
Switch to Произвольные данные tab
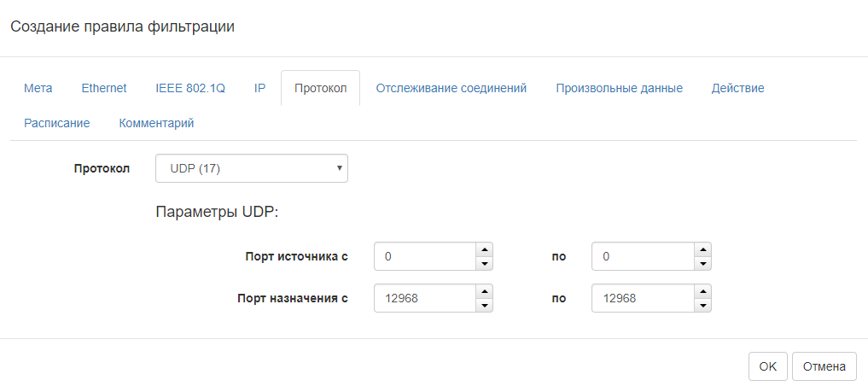pos(619,88)
